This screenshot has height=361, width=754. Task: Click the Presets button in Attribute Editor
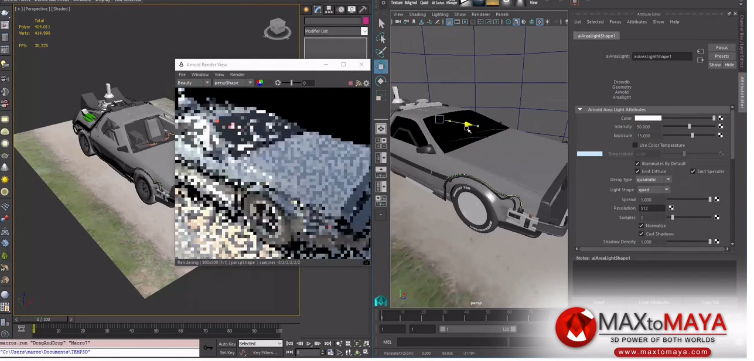(x=721, y=56)
